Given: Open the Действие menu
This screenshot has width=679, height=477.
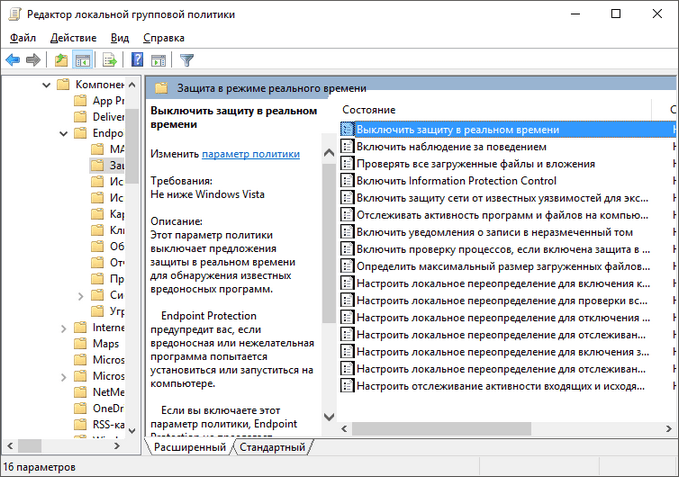Looking at the screenshot, I should pos(73,38).
